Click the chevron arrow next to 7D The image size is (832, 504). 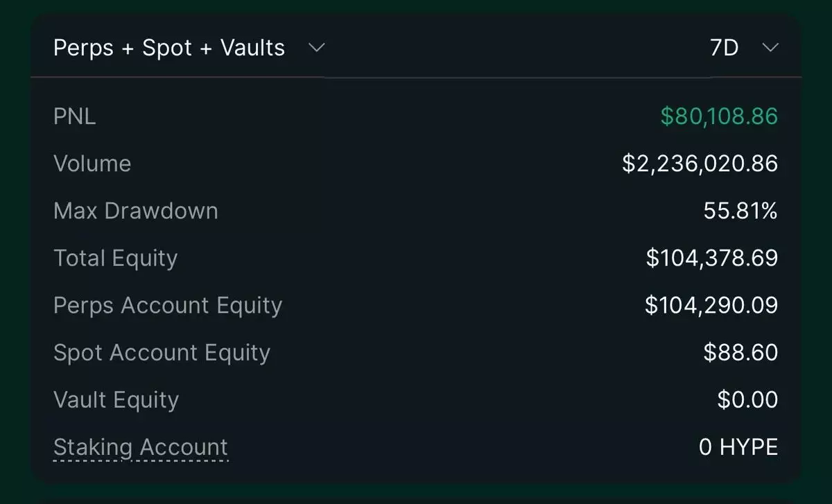tap(770, 48)
